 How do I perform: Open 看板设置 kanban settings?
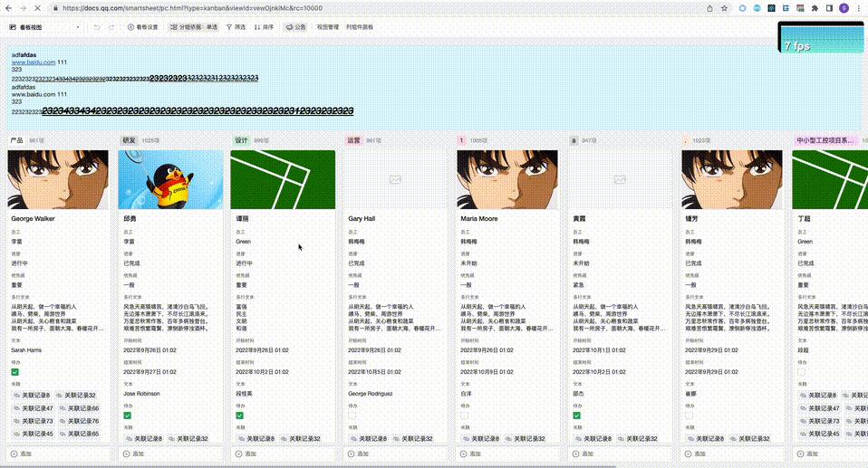[143, 27]
